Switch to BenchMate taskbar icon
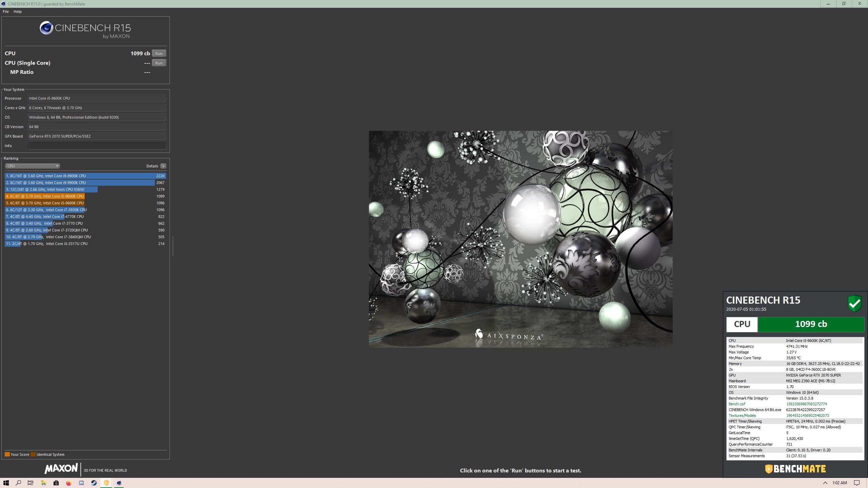868x488 pixels. click(106, 483)
